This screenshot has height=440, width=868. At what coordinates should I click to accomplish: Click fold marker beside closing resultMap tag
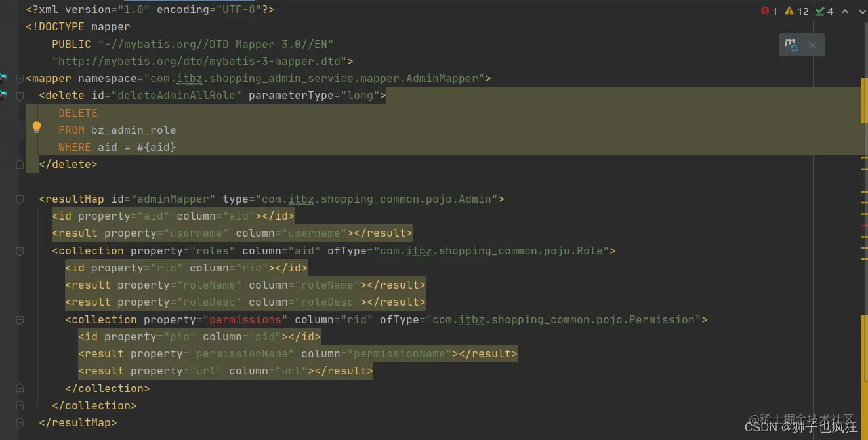[x=20, y=423]
